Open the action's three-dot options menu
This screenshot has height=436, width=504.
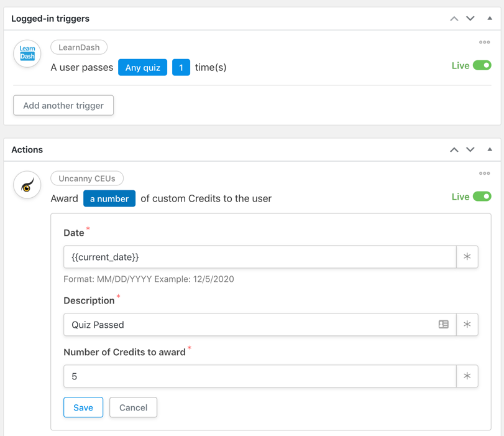484,174
